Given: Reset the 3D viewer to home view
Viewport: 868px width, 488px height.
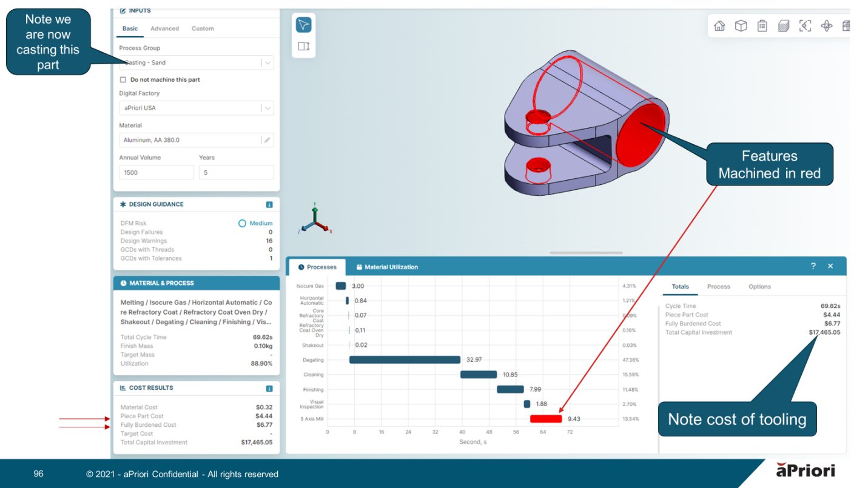Looking at the screenshot, I should (x=719, y=26).
